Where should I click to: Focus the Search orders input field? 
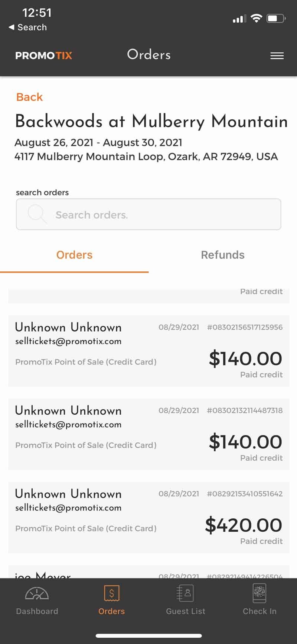[148, 214]
